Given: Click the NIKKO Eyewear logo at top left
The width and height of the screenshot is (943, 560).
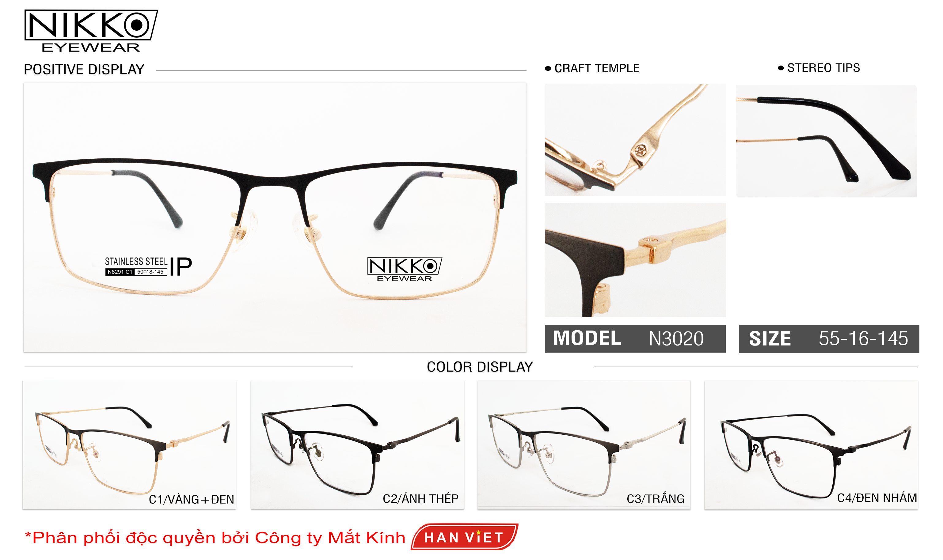Looking at the screenshot, I should pos(91,31).
